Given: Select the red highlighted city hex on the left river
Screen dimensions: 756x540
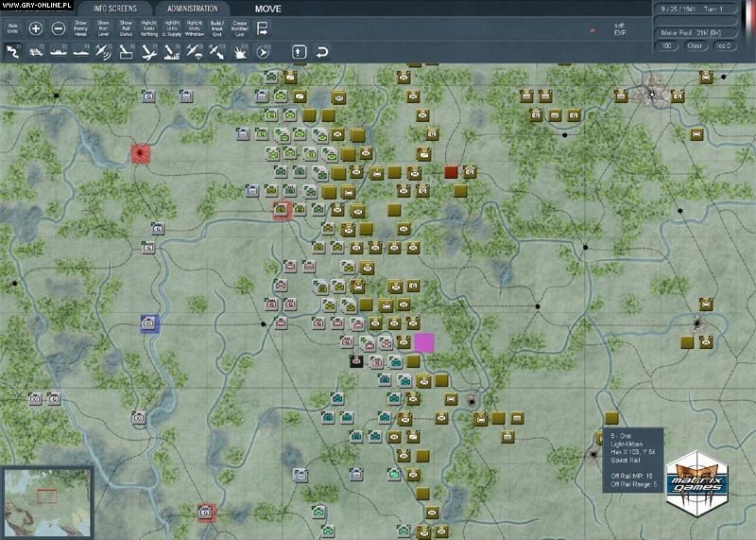Looking at the screenshot, I should 140,154.
